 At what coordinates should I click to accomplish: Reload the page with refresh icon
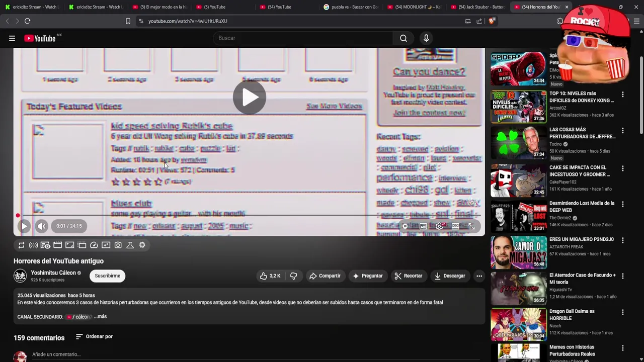coord(27,21)
